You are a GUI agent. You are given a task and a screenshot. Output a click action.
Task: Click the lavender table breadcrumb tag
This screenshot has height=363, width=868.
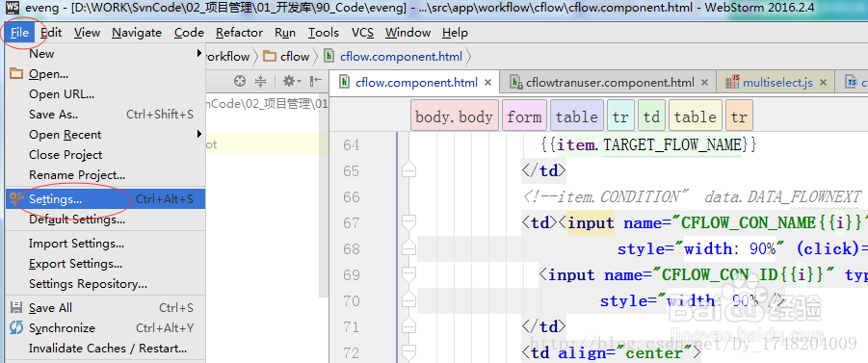(577, 117)
